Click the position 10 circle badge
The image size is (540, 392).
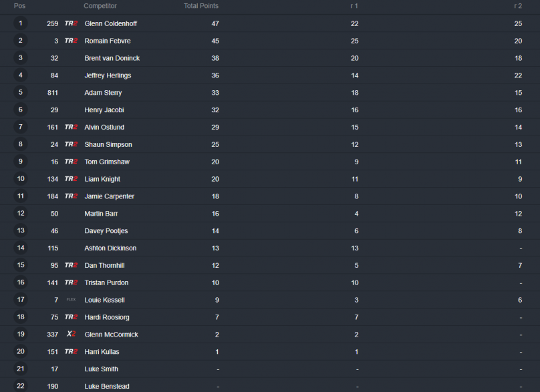coord(21,178)
